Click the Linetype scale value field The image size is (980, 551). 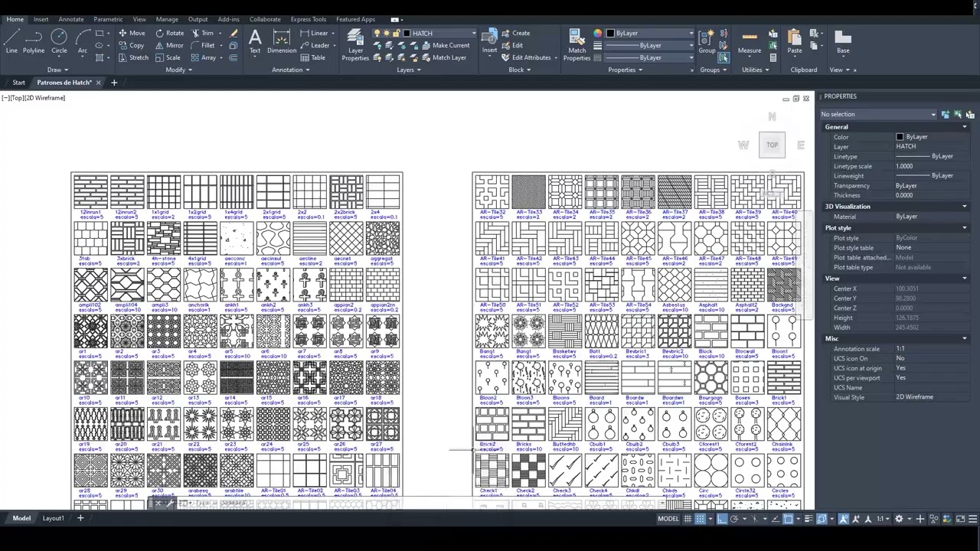[x=932, y=166]
